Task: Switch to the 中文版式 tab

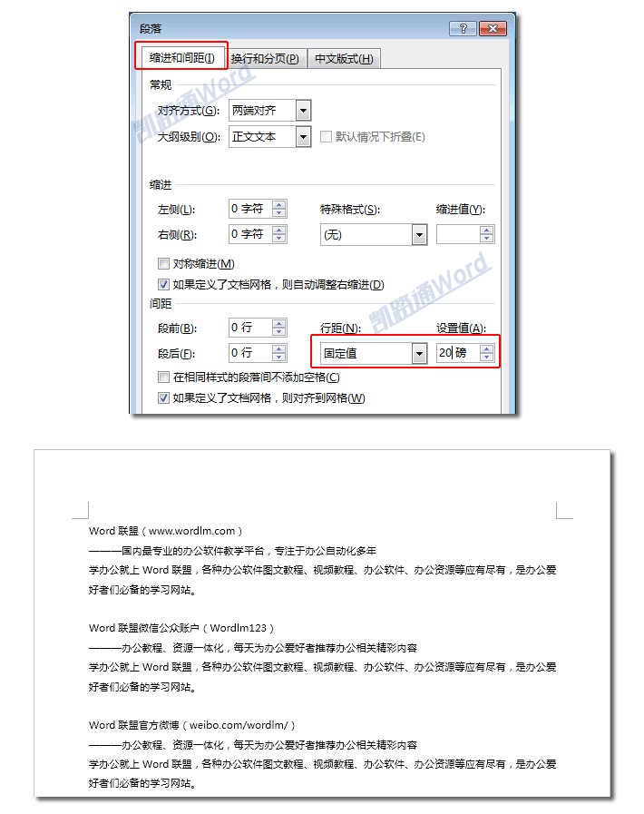Action: (x=344, y=59)
